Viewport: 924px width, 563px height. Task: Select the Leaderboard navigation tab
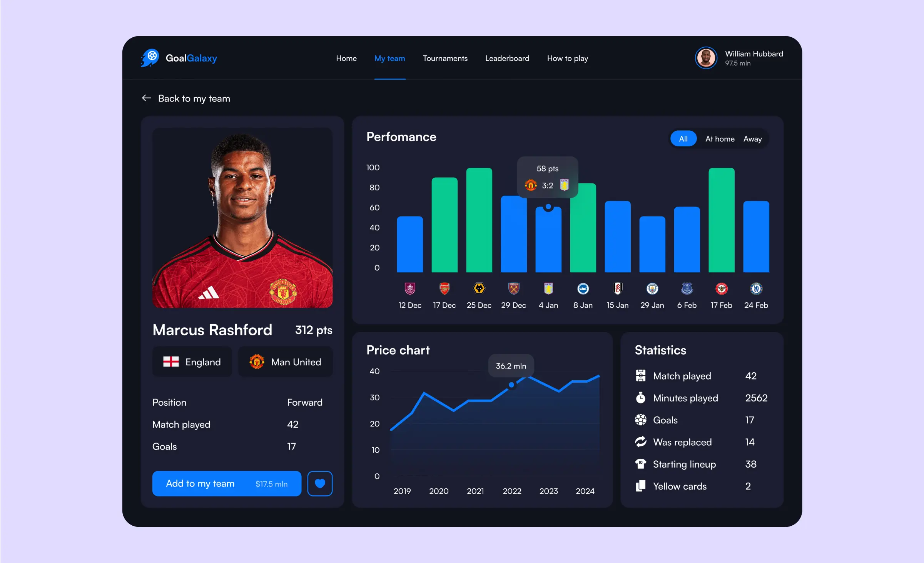(507, 58)
